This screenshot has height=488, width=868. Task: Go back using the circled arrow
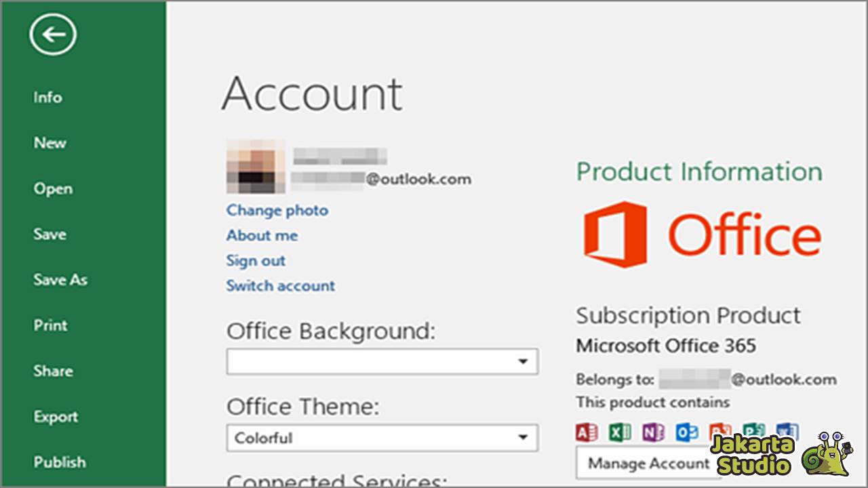53,34
